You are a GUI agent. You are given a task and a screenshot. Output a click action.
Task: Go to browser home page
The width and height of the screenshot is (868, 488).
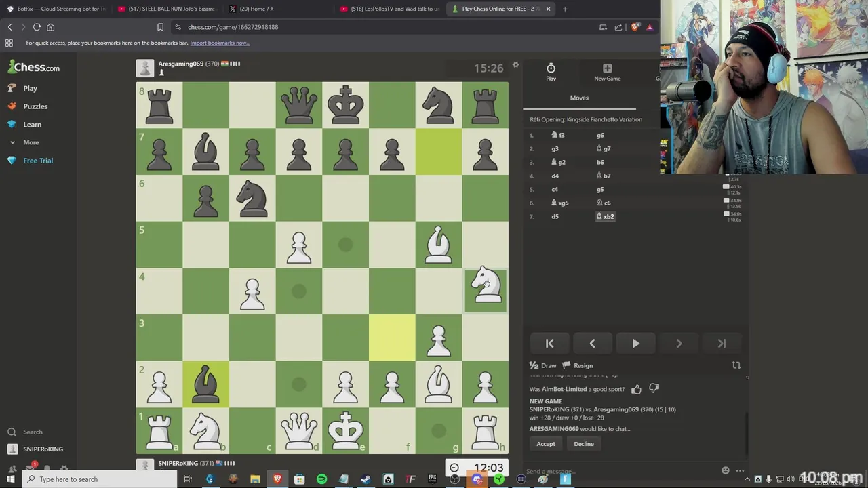tap(50, 27)
